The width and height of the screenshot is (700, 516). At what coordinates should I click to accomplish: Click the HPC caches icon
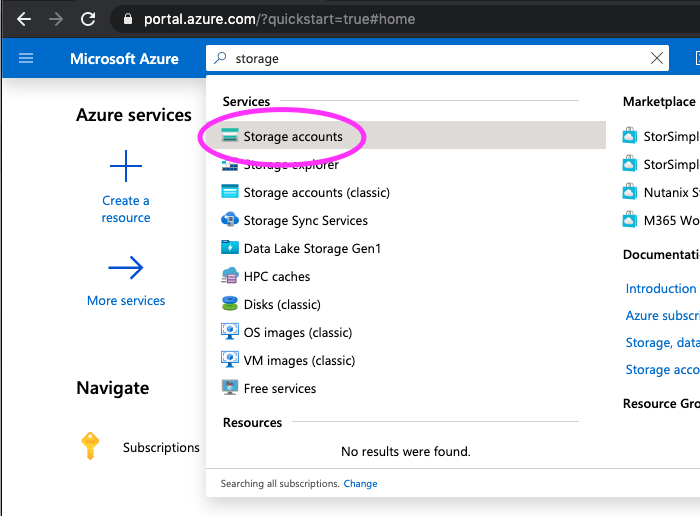230,275
